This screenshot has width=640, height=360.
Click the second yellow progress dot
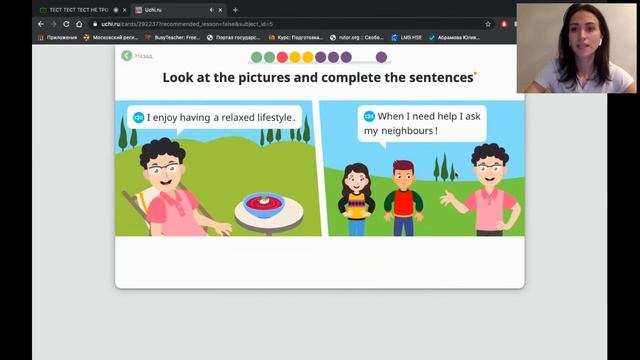(x=308, y=57)
